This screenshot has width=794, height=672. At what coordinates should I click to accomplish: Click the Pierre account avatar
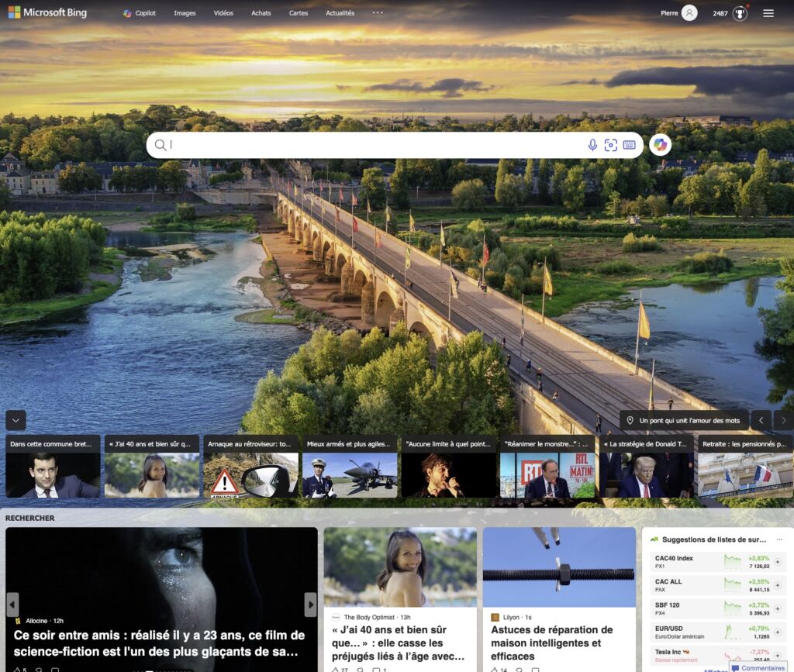pyautogui.click(x=689, y=13)
